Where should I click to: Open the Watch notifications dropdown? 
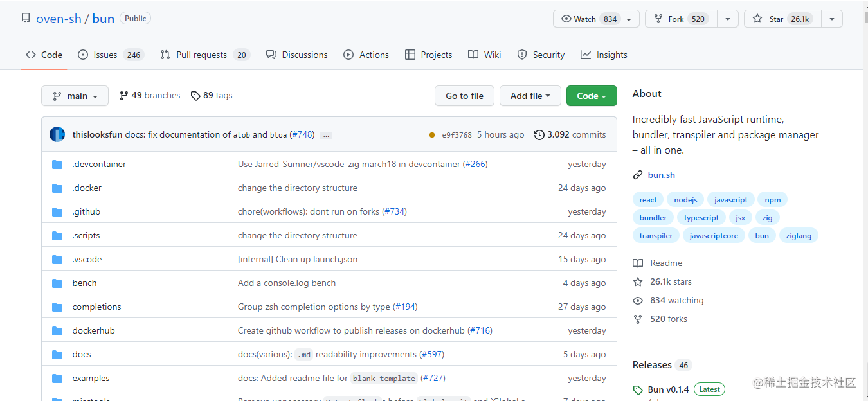coord(596,19)
